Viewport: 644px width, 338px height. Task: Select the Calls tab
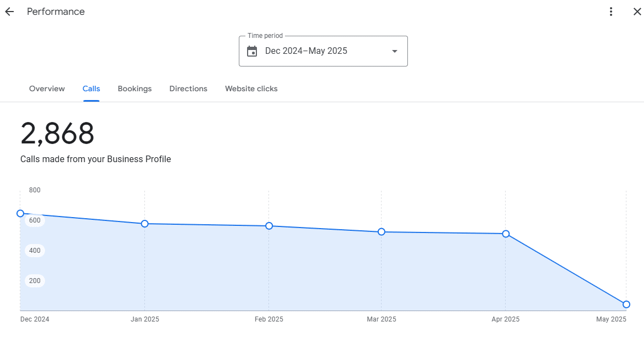click(91, 89)
